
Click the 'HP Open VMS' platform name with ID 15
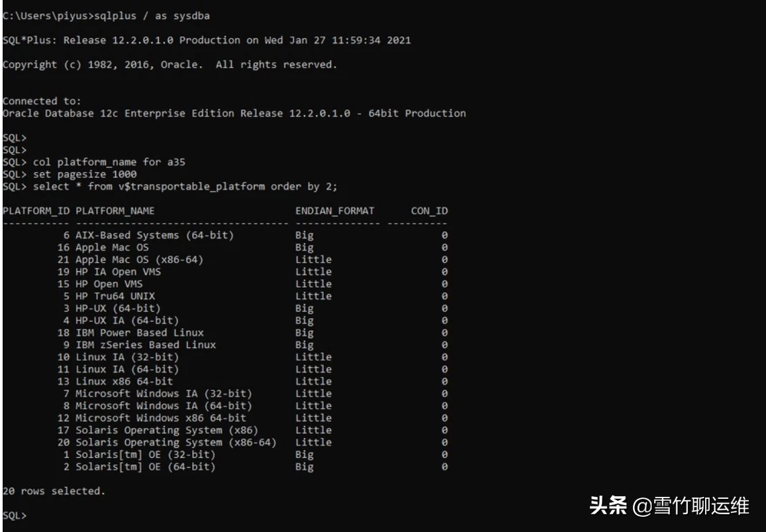[109, 284]
